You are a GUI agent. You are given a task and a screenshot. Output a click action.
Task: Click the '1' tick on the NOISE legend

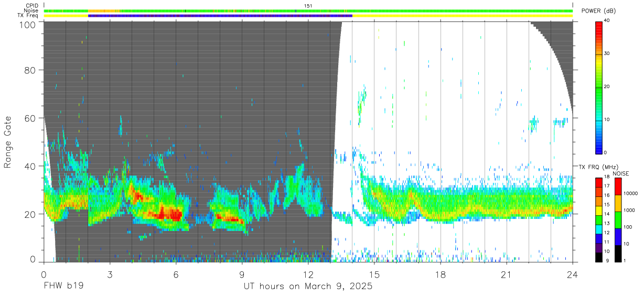(x=625, y=260)
